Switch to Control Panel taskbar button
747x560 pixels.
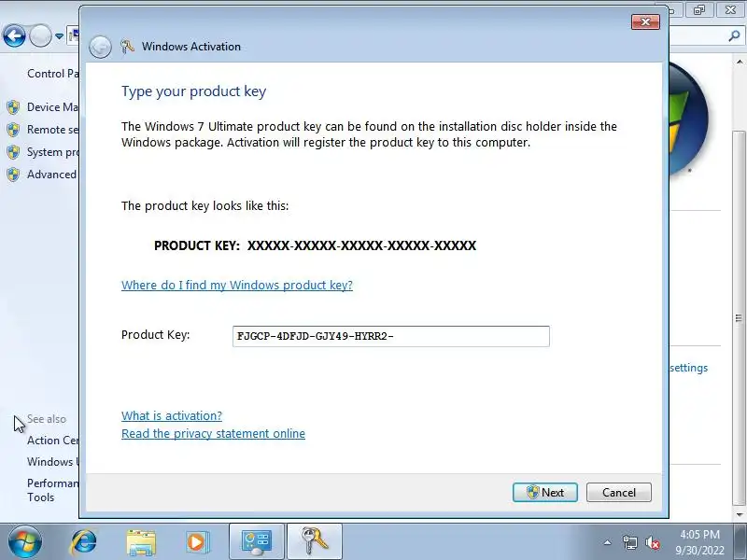(x=257, y=542)
